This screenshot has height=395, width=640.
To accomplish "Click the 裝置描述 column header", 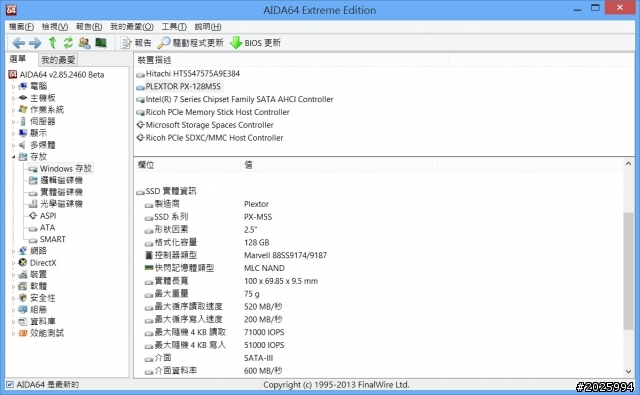I will [x=291, y=60].
